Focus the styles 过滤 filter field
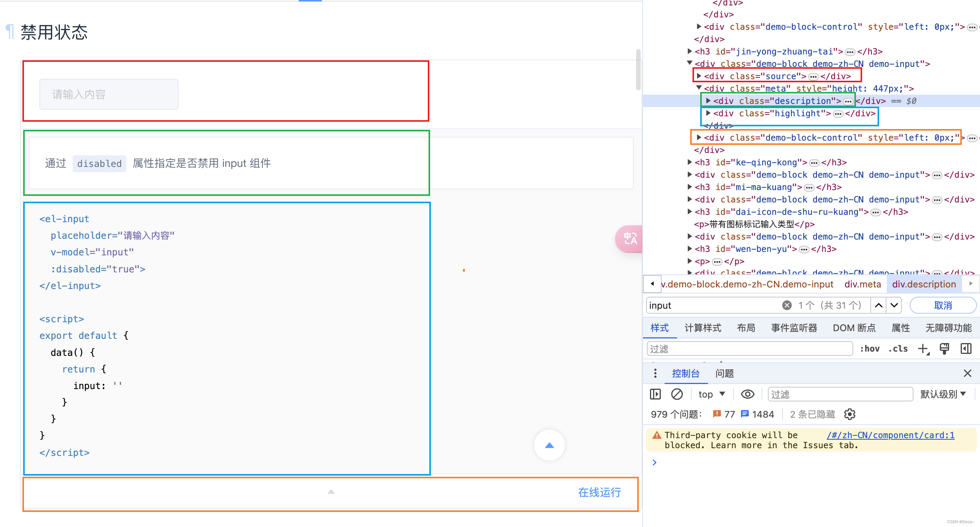 [x=750, y=349]
